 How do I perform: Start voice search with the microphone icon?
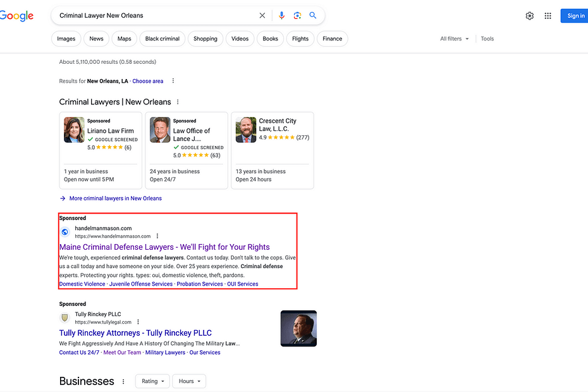pyautogui.click(x=281, y=15)
